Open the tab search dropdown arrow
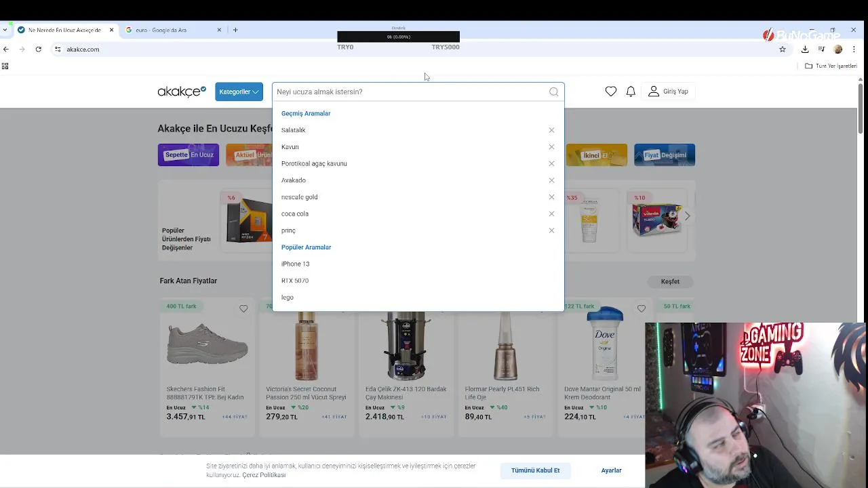Image resolution: width=868 pixels, height=488 pixels. pos(5,30)
